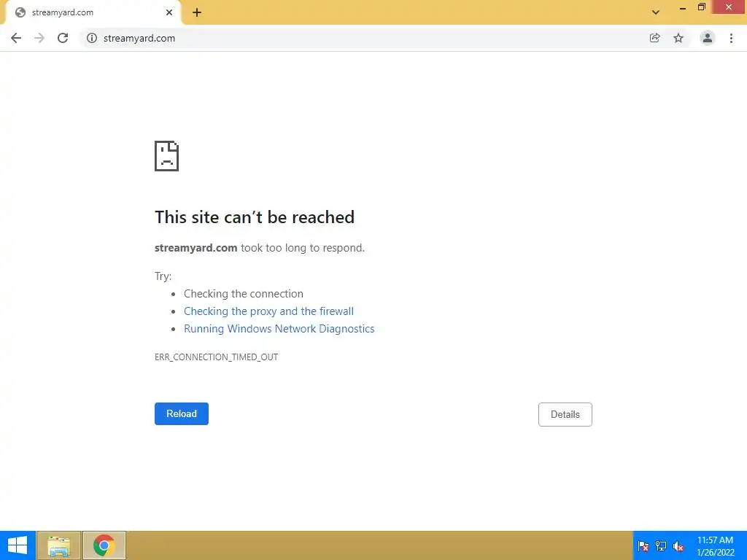Viewport: 747px width, 560px height.
Task: Open the taskbar clock showing 11:57 AM
Action: coord(715,545)
